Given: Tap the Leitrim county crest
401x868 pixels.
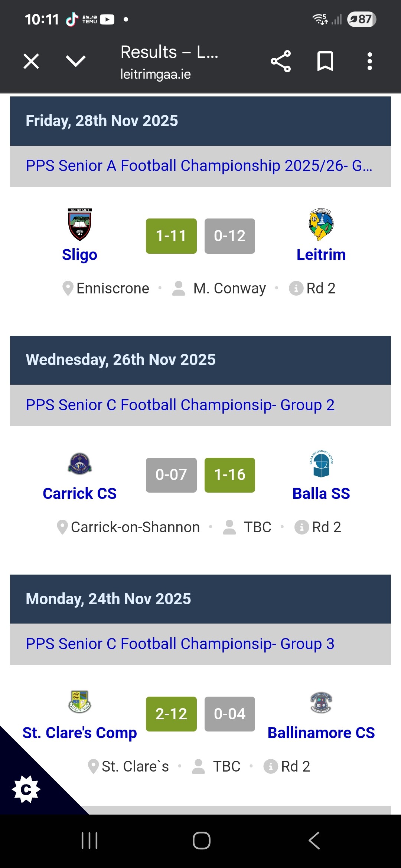Looking at the screenshot, I should click(321, 224).
